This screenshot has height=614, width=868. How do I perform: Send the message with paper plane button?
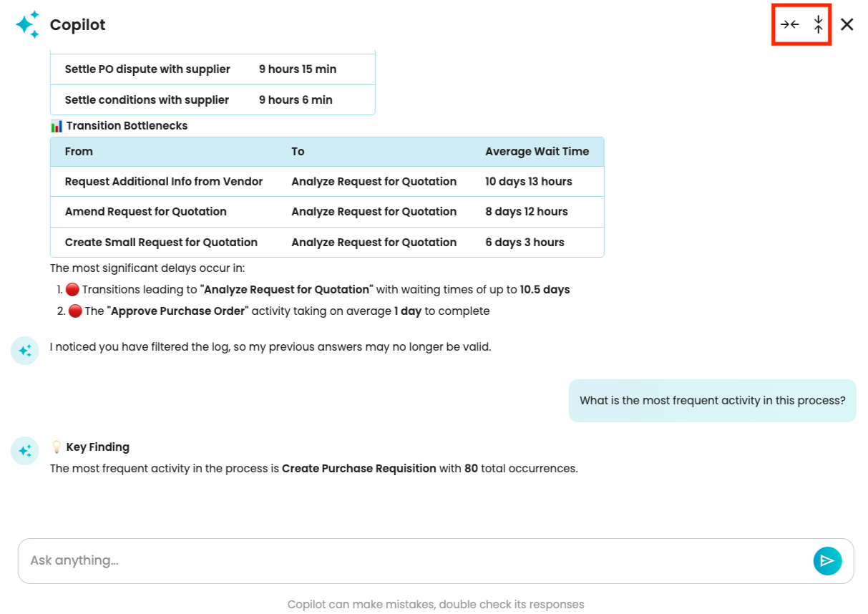[827, 561]
